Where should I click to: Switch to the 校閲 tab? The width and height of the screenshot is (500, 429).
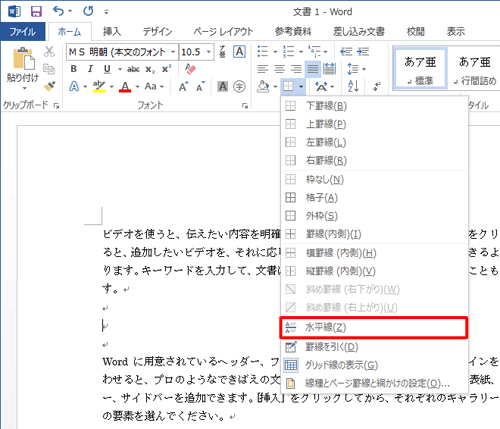(416, 32)
